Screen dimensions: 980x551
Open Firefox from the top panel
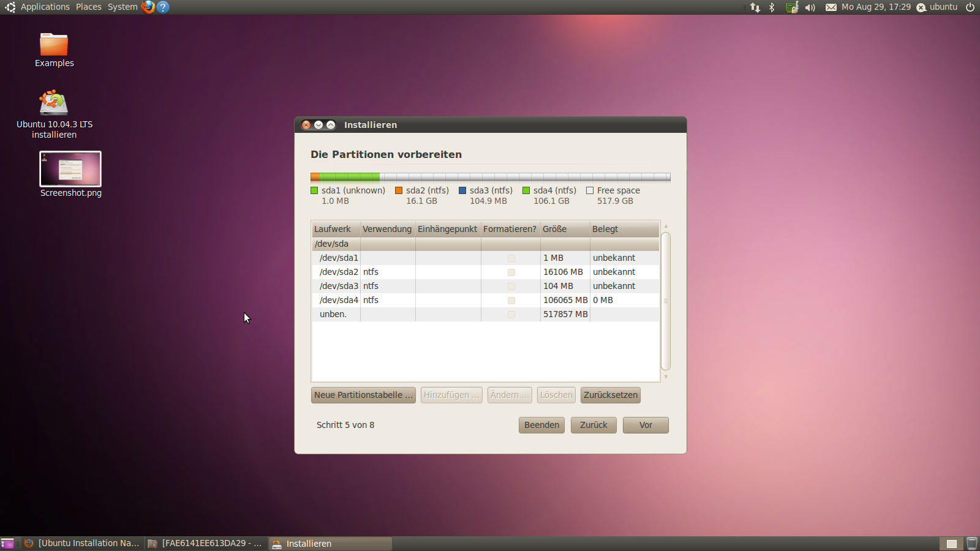click(x=148, y=7)
